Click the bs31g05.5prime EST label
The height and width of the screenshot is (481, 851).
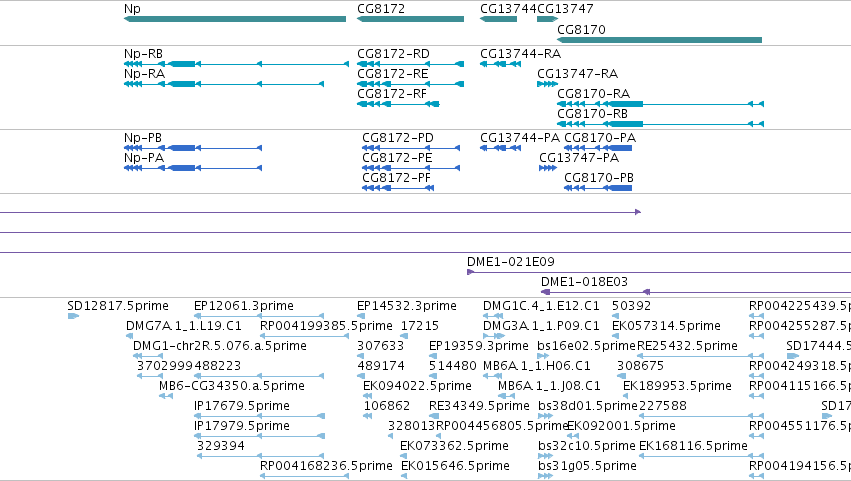point(587,466)
